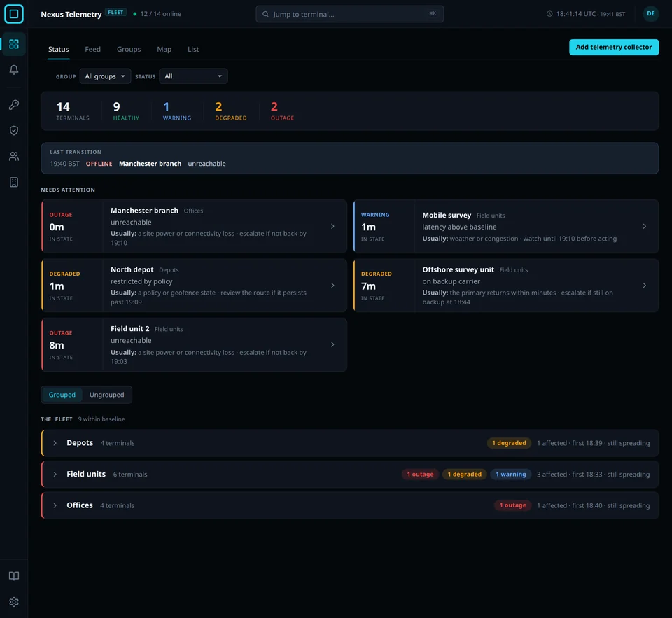Open the settings gear icon

pyautogui.click(x=14, y=602)
